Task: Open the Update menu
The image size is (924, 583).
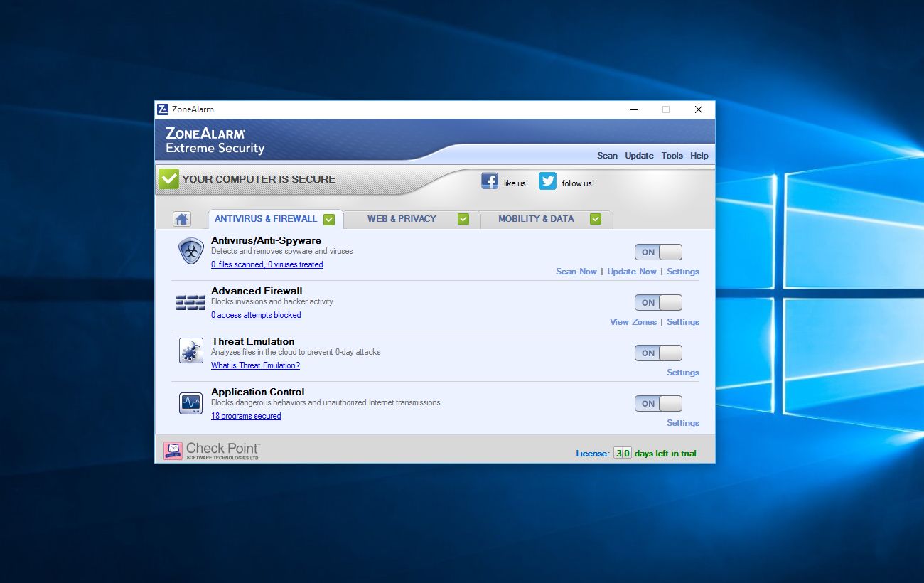Action: (639, 156)
